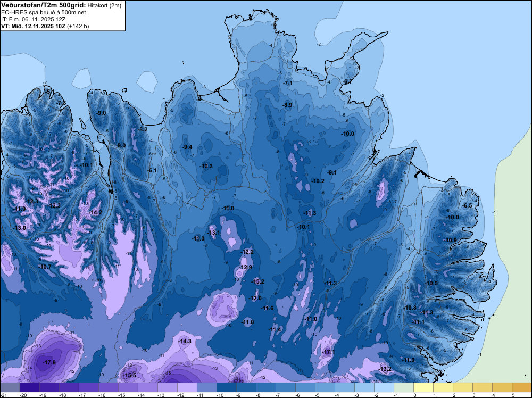Click the -8.2 temperature label

[143, 129]
